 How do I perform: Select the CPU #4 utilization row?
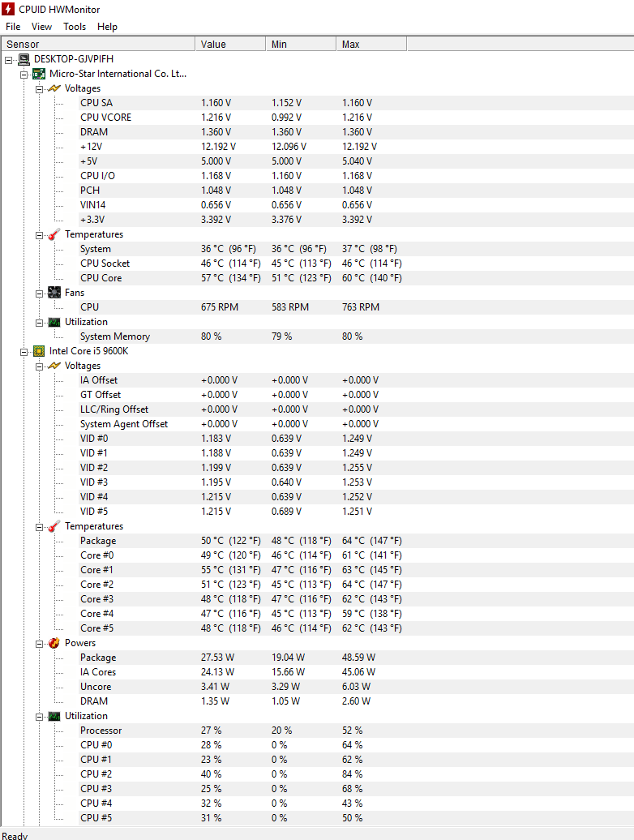click(x=356, y=803)
